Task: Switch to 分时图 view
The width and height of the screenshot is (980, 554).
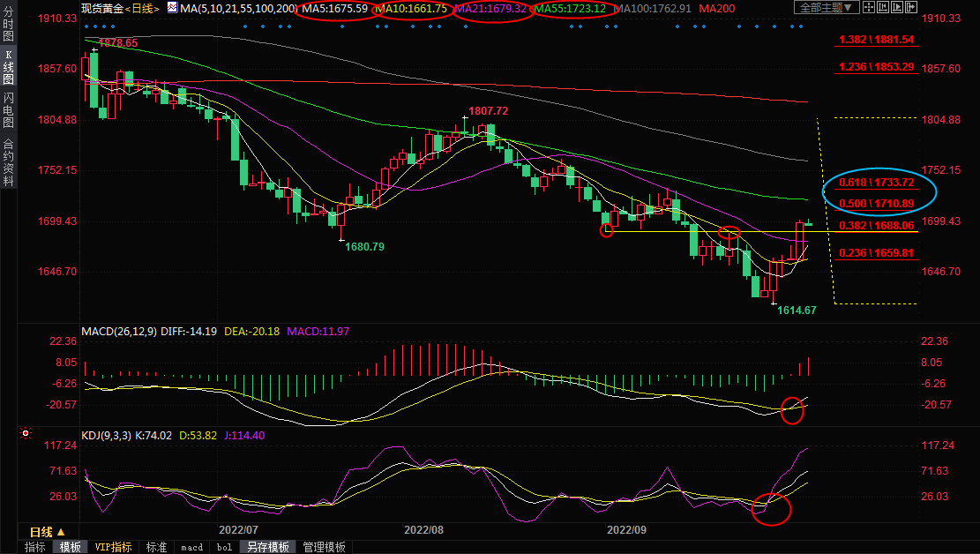Action: point(8,28)
